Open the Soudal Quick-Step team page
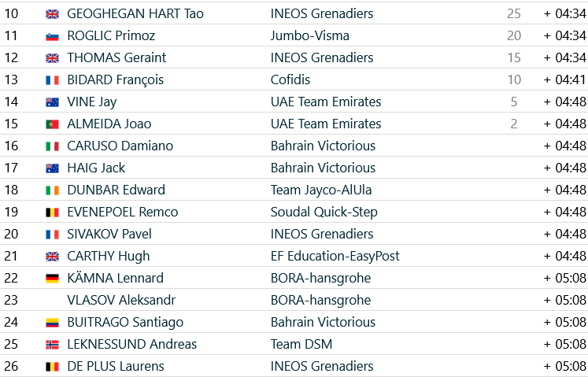This screenshot has width=588, height=377. tap(324, 213)
